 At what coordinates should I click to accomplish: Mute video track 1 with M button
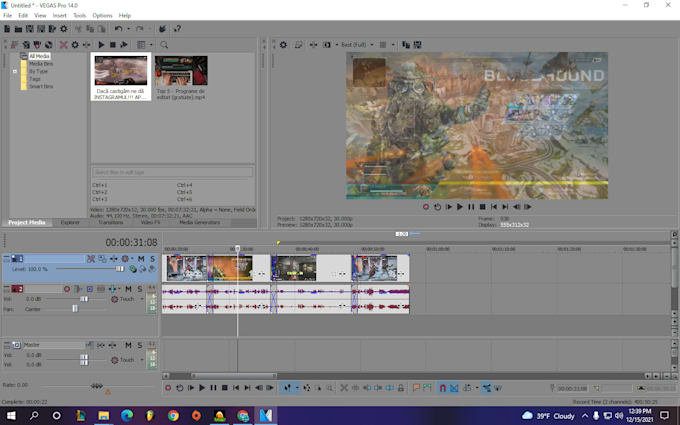(x=141, y=259)
